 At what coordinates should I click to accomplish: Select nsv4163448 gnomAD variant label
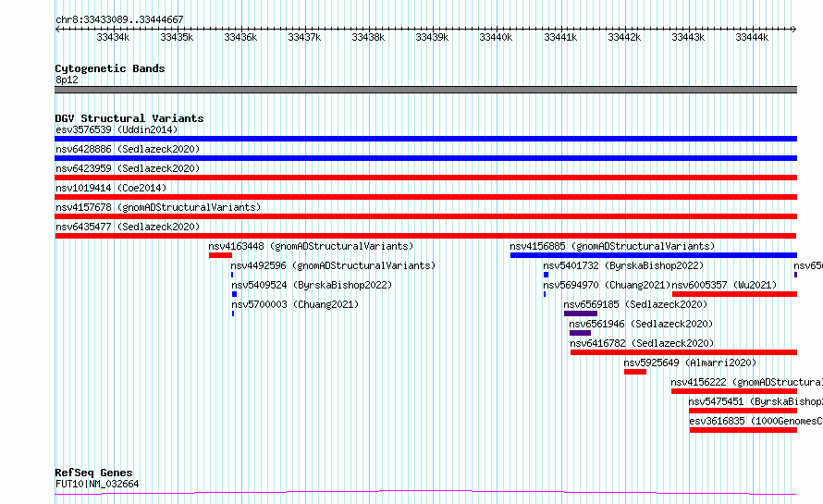311,246
